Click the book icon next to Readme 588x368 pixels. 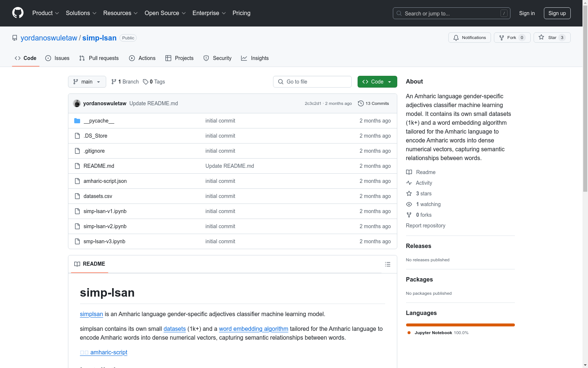pos(409,172)
